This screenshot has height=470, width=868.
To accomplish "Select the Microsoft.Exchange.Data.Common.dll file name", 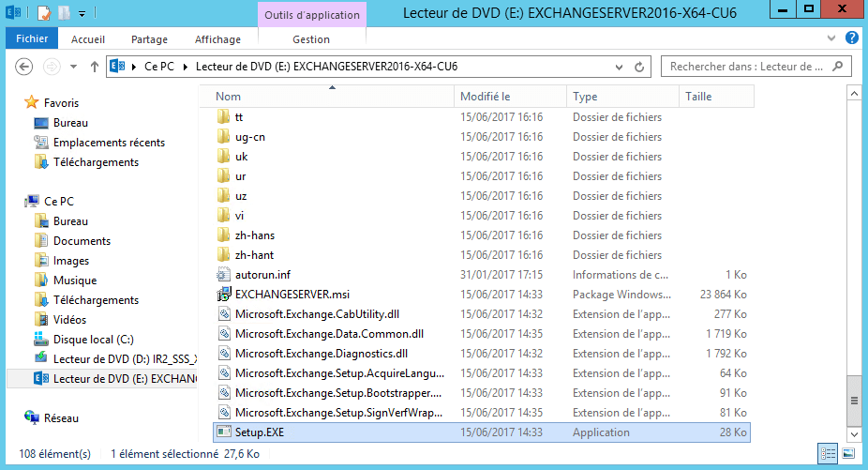I will pos(329,334).
